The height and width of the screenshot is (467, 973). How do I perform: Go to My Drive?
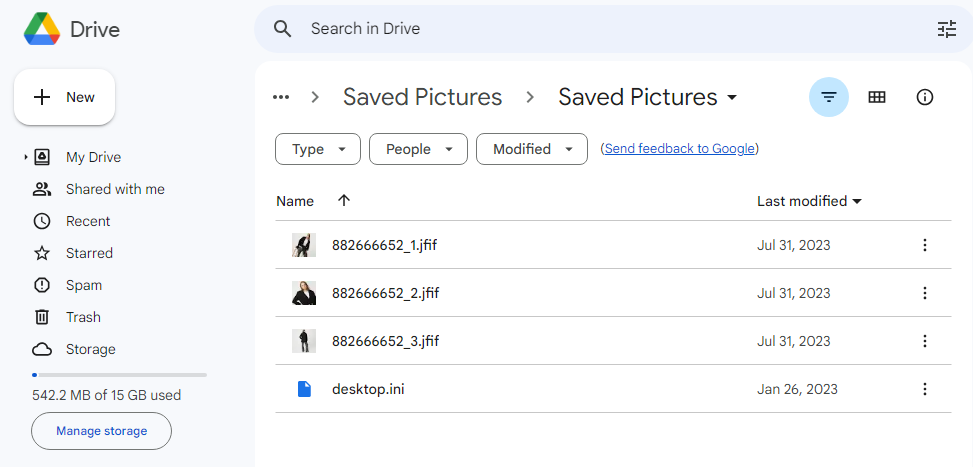point(93,157)
